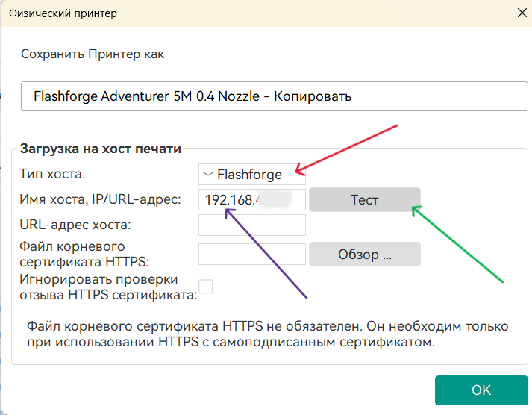Click the URL-адрес хоста: label
The image size is (532, 415).
pos(75,224)
